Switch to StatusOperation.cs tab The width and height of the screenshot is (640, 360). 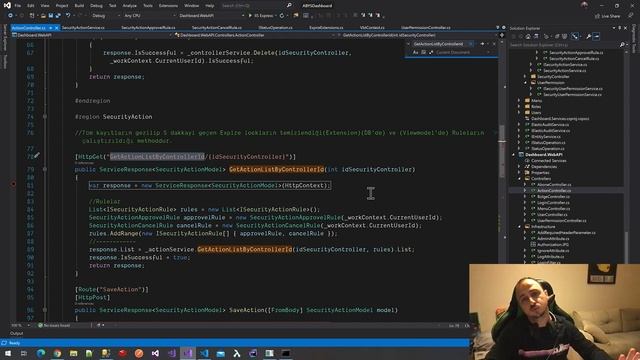coord(276,28)
